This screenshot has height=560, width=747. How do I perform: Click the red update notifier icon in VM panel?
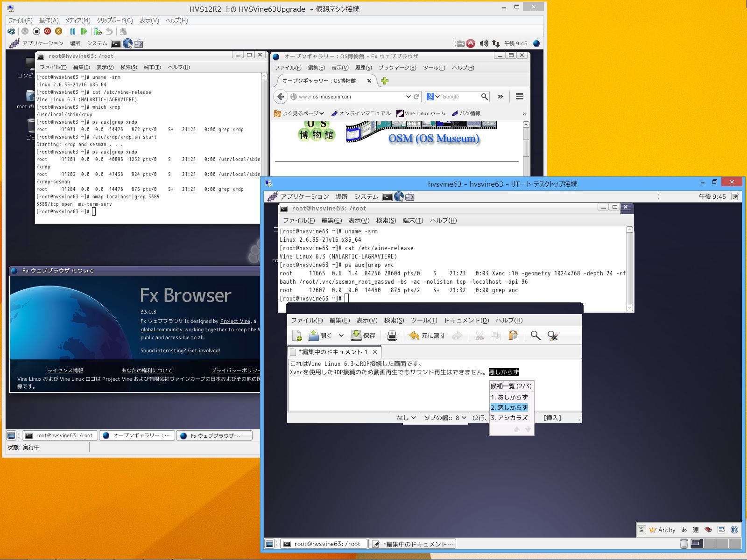471,43
